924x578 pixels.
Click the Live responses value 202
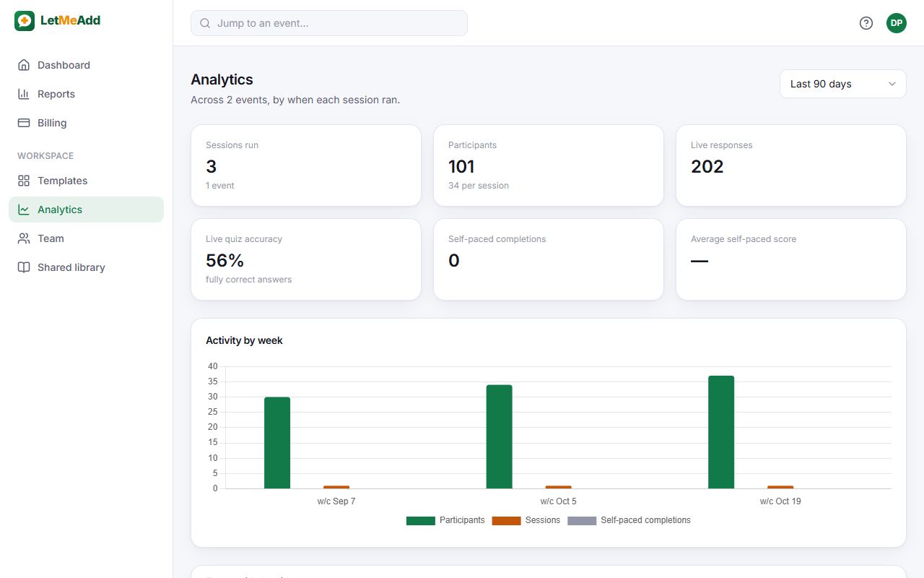click(707, 167)
